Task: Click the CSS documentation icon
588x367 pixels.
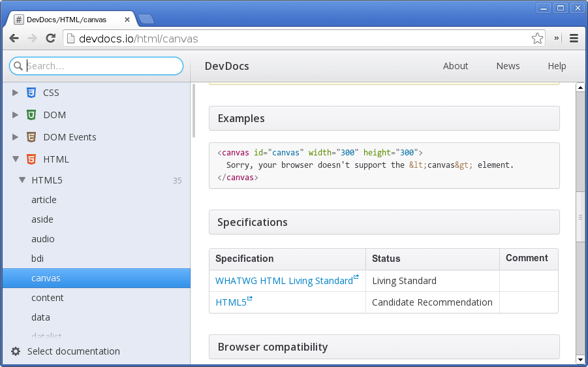Action: point(31,93)
